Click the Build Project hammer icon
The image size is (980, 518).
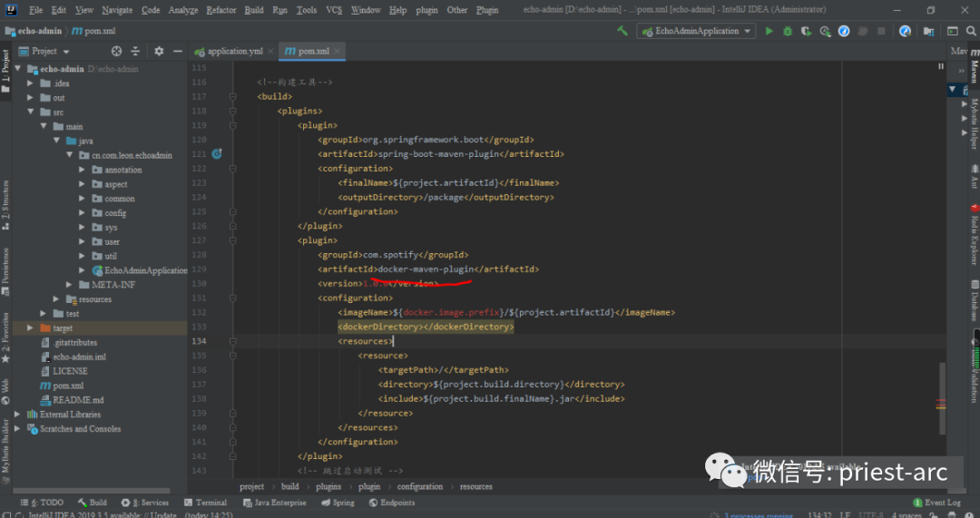coord(622,31)
